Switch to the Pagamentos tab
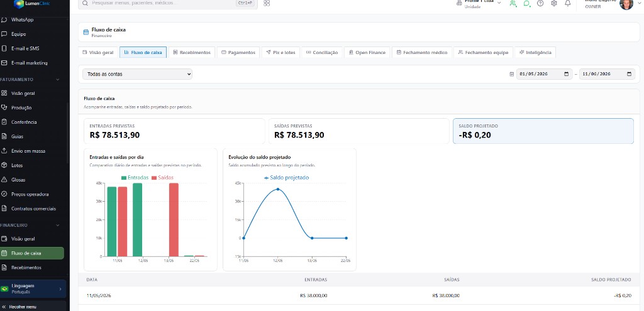Screen dimensions: 644x311 point(238,53)
